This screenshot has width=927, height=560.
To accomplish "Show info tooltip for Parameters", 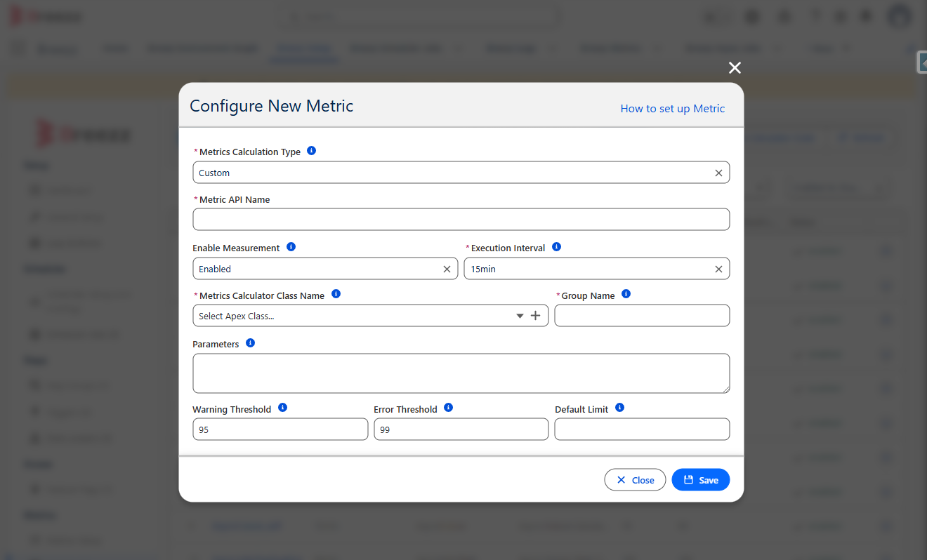I will click(x=251, y=343).
